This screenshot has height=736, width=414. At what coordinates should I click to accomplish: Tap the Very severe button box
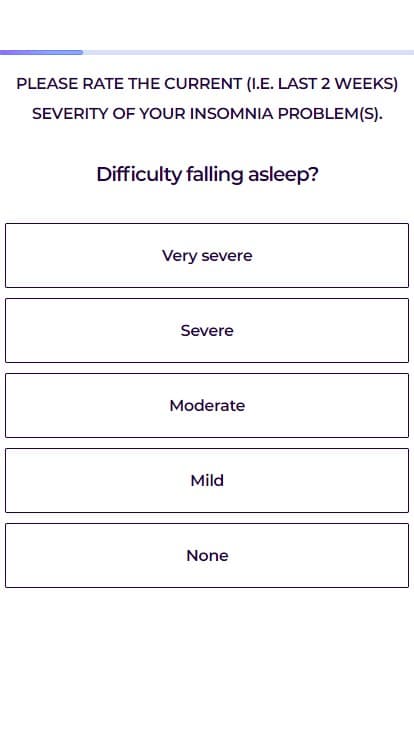[207, 255]
